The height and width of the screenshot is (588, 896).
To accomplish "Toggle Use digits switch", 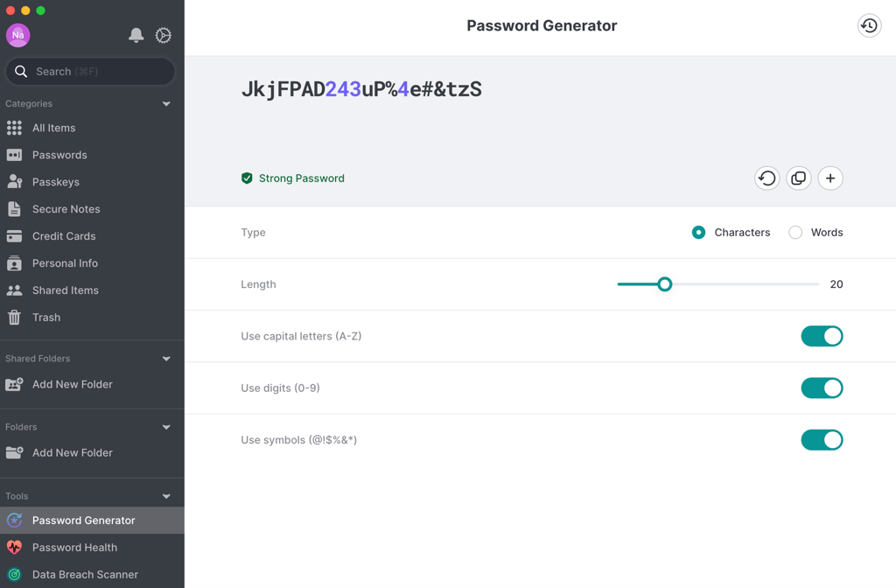I will [822, 388].
